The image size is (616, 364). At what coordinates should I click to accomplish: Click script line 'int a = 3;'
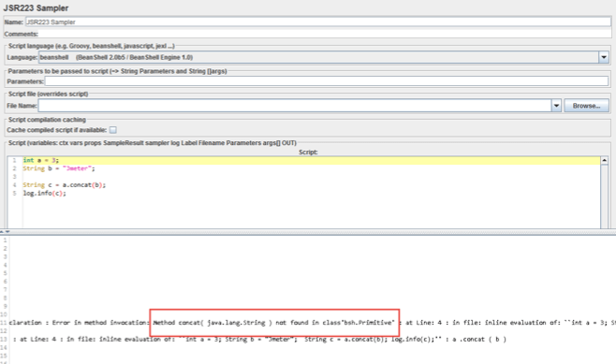41,160
